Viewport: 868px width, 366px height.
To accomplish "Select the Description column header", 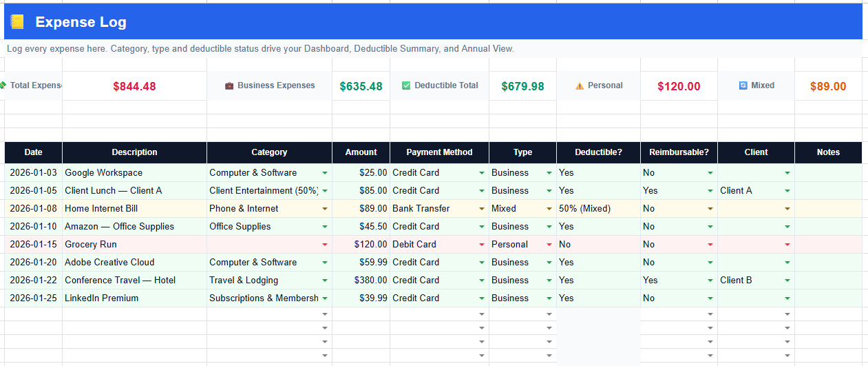I will point(134,152).
